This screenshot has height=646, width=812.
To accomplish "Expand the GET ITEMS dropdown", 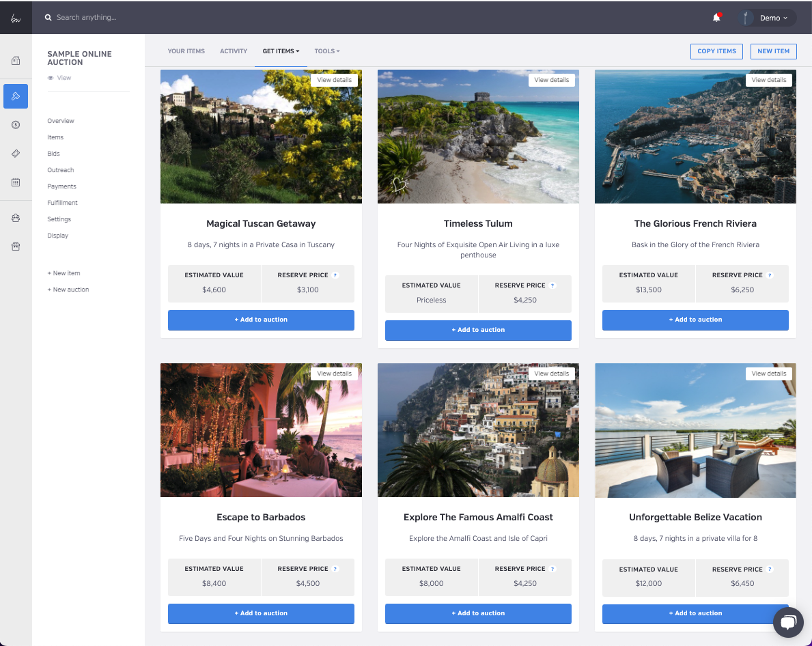I will tap(281, 51).
